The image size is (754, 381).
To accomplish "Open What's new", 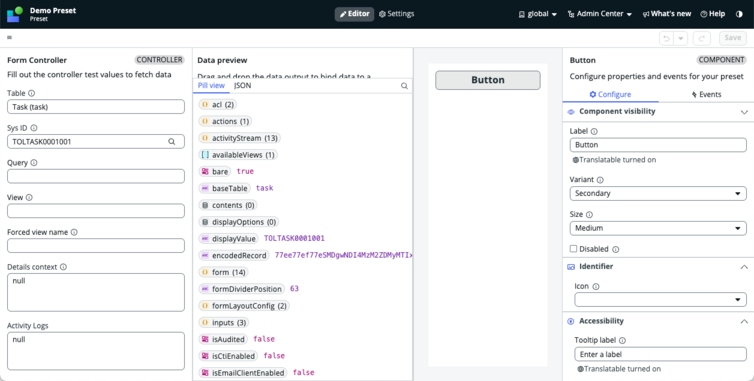I will [666, 14].
